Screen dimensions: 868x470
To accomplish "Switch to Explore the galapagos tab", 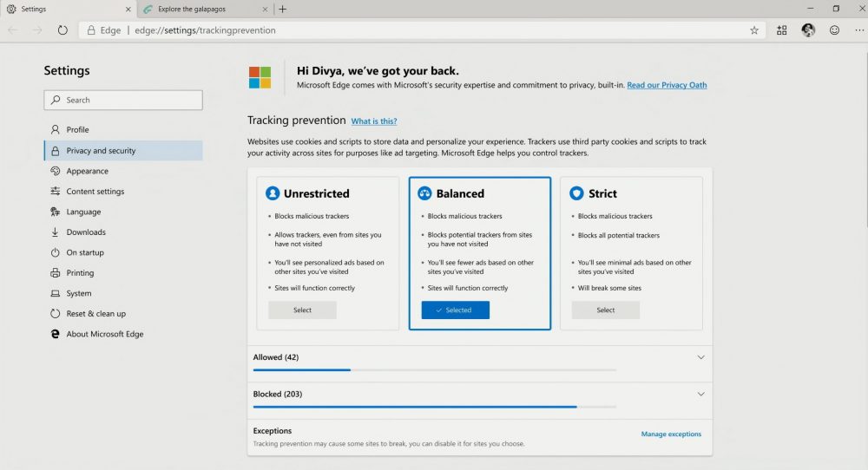I will pos(200,10).
